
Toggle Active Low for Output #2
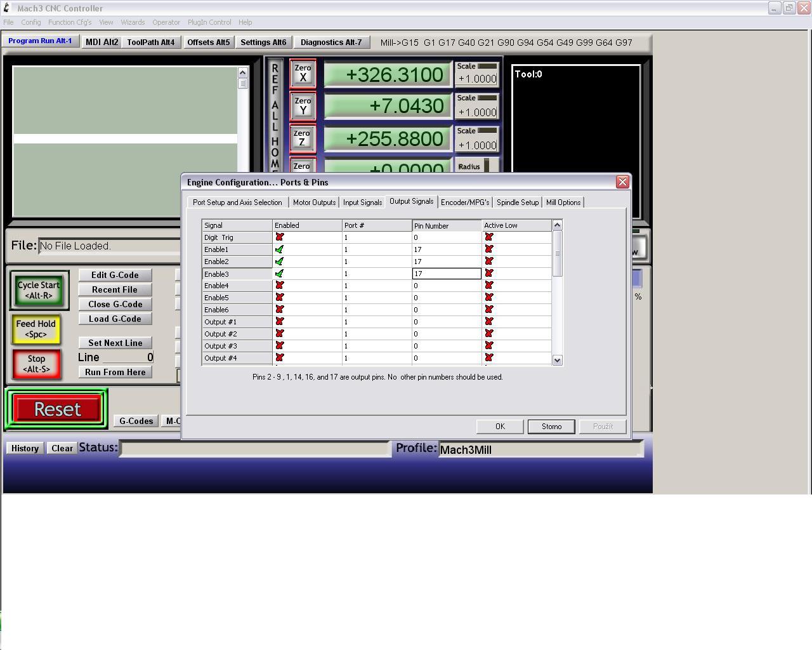(x=489, y=334)
